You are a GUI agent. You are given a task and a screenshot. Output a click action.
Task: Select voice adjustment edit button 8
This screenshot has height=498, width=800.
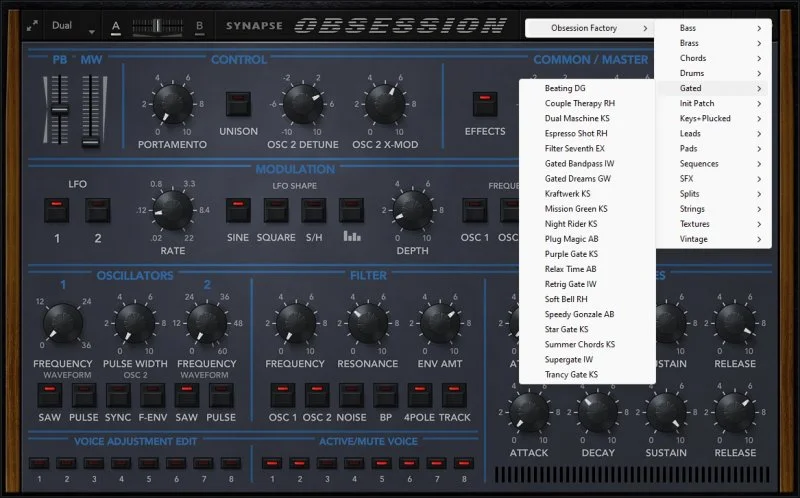point(231,463)
